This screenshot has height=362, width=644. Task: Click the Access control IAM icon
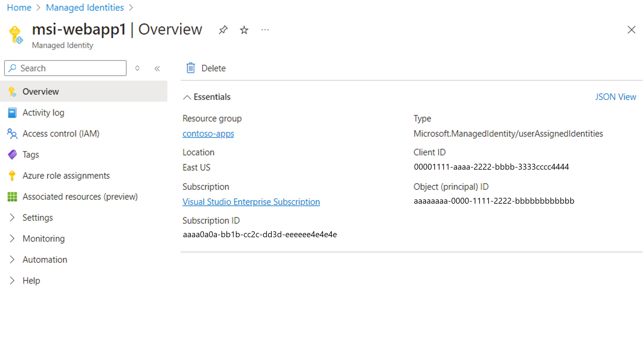(x=12, y=134)
